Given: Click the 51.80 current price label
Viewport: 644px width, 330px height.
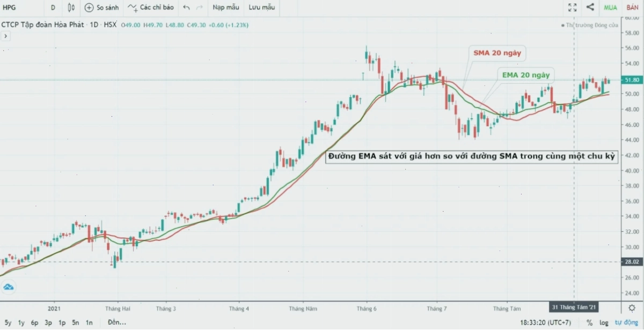Looking at the screenshot, I should point(632,80).
